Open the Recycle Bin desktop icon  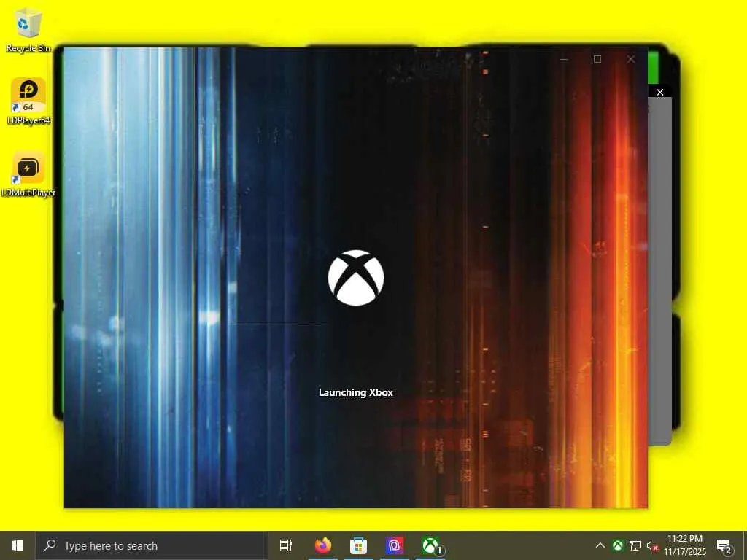click(x=28, y=29)
